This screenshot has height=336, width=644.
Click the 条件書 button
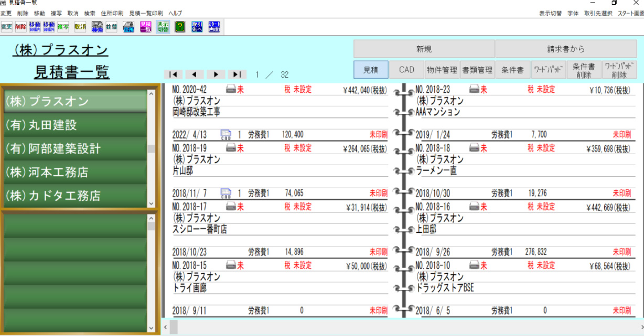[x=513, y=70]
